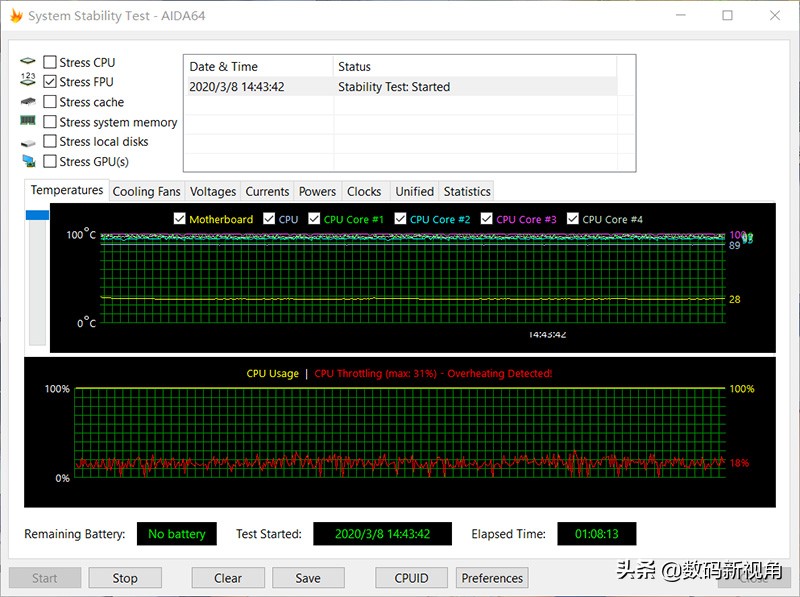Open the Statistics tab

pos(466,191)
